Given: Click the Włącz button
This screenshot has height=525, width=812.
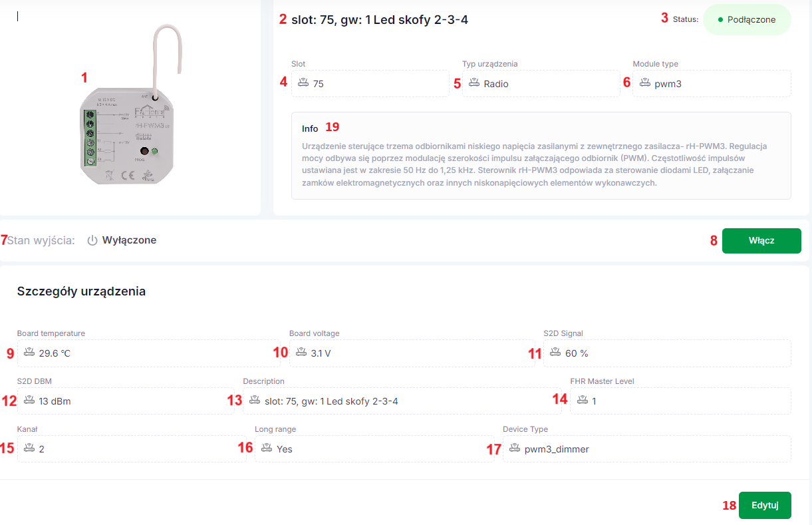Looking at the screenshot, I should tap(761, 241).
